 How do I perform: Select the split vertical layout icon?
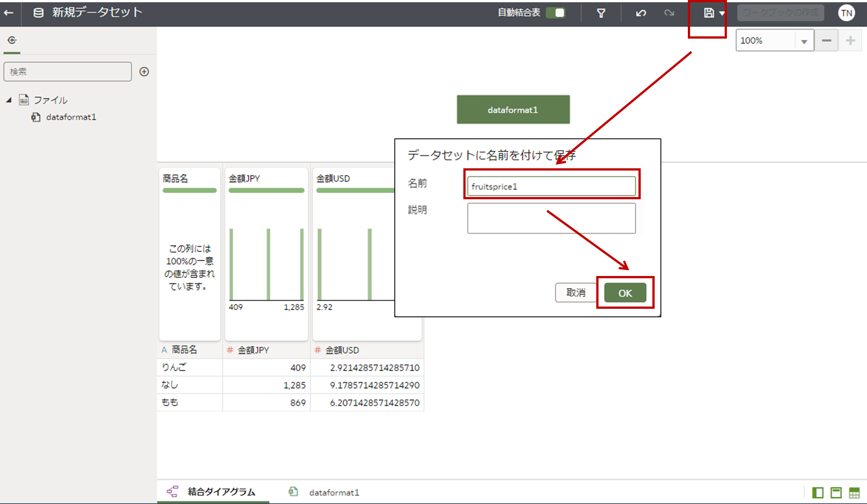(x=818, y=492)
